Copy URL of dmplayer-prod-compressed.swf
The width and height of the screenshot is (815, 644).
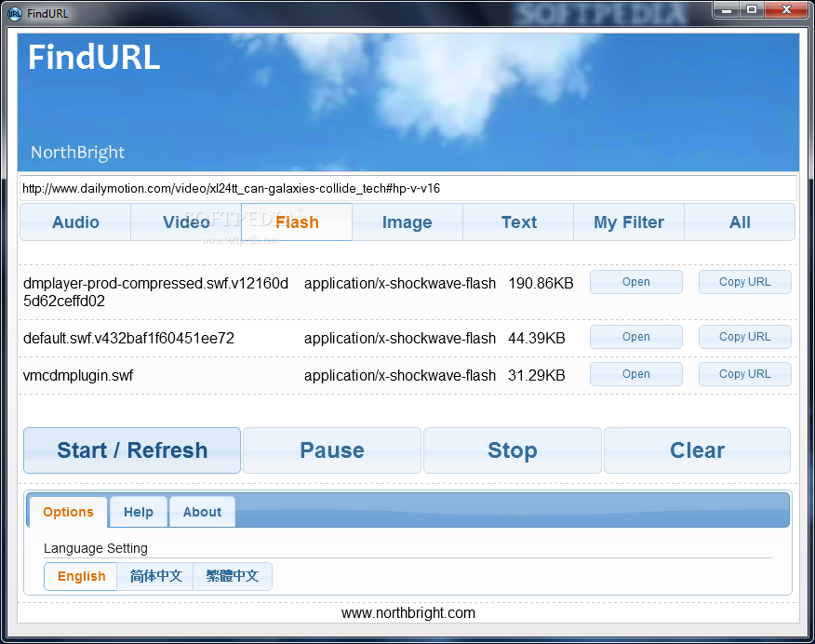click(745, 282)
